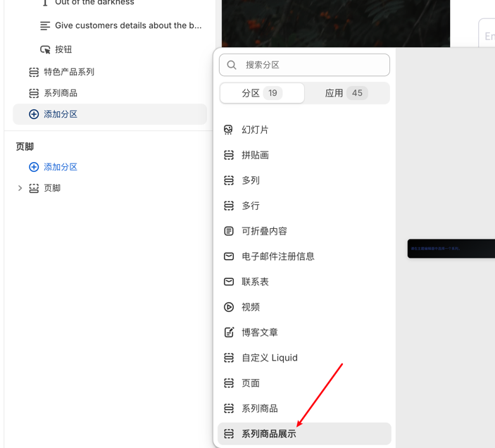
Task: Click the plus icon of highlighted 添加分区
Action: pyautogui.click(x=34, y=114)
